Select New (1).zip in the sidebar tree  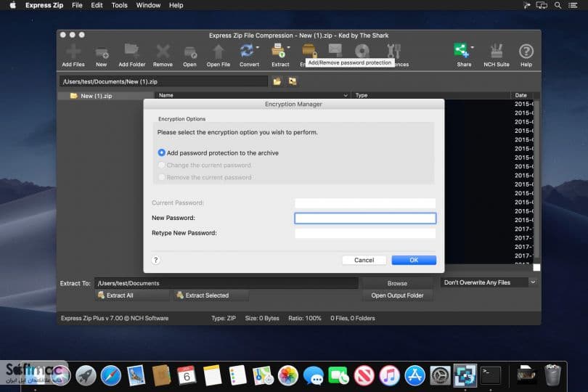97,96
